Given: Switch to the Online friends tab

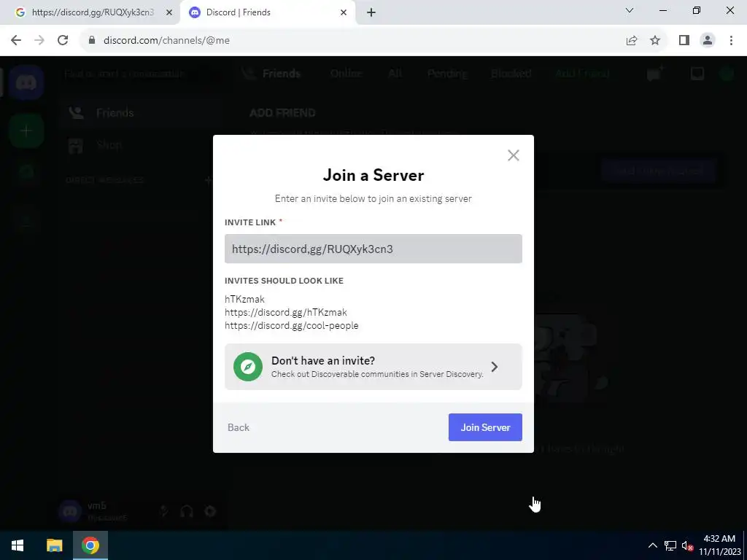Looking at the screenshot, I should coord(347,74).
